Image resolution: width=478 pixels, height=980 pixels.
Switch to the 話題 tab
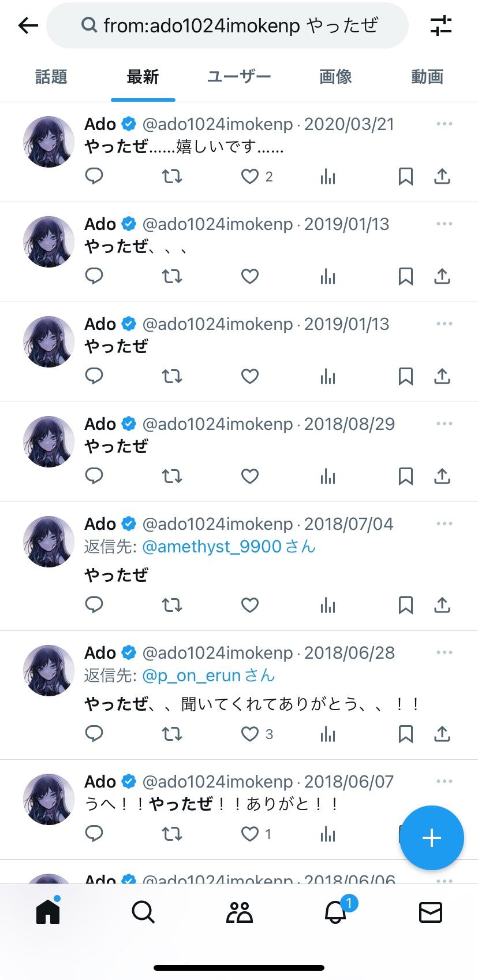pyautogui.click(x=51, y=76)
